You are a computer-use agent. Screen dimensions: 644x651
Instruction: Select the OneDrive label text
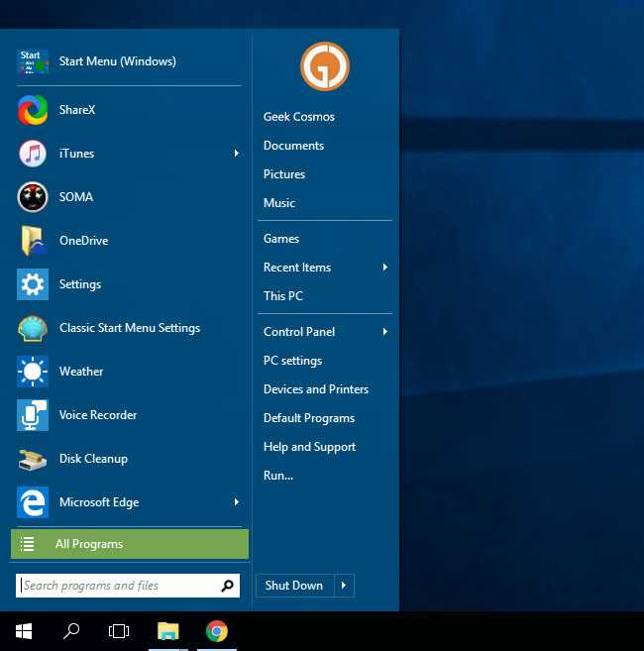(x=83, y=241)
